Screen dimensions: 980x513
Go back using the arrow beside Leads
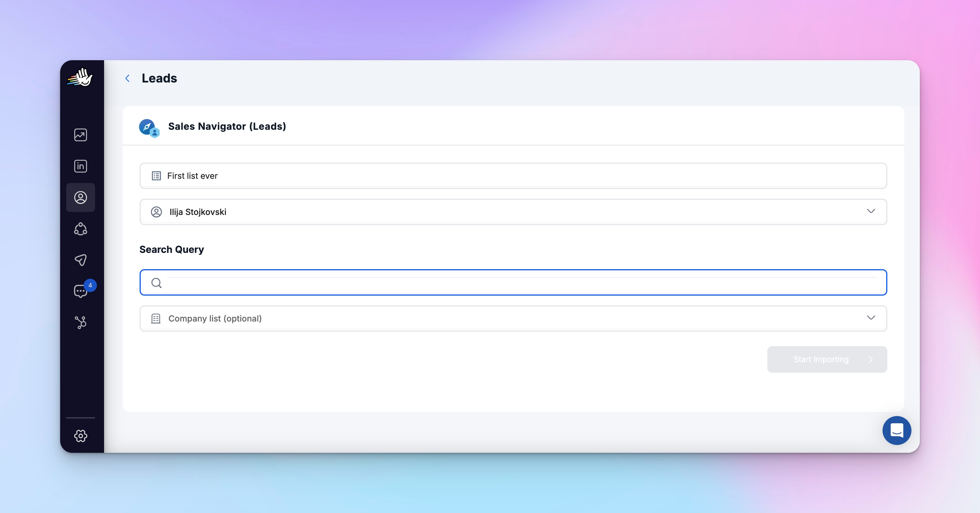point(128,79)
